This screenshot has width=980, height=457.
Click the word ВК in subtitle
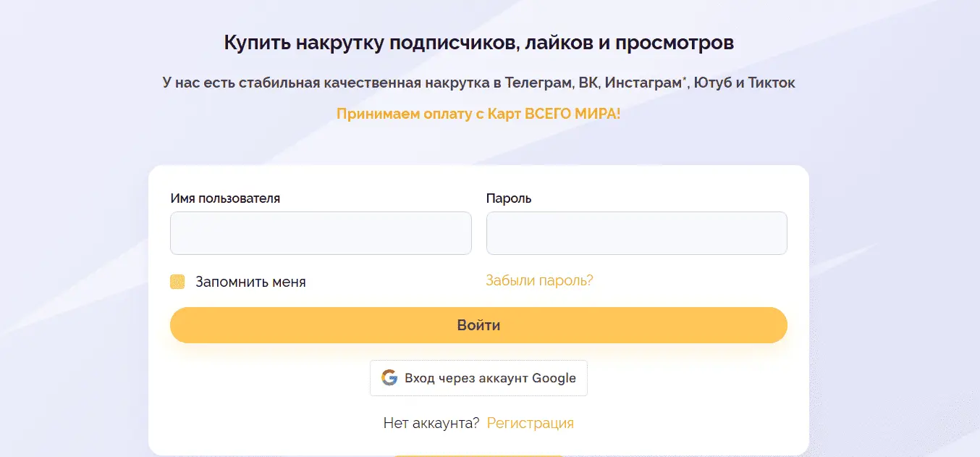[587, 83]
